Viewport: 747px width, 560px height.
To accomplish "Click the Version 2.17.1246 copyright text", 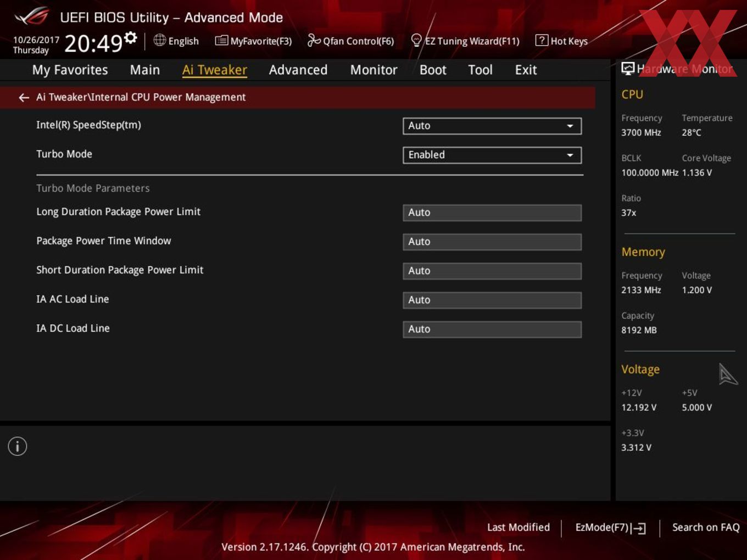I will [x=373, y=547].
